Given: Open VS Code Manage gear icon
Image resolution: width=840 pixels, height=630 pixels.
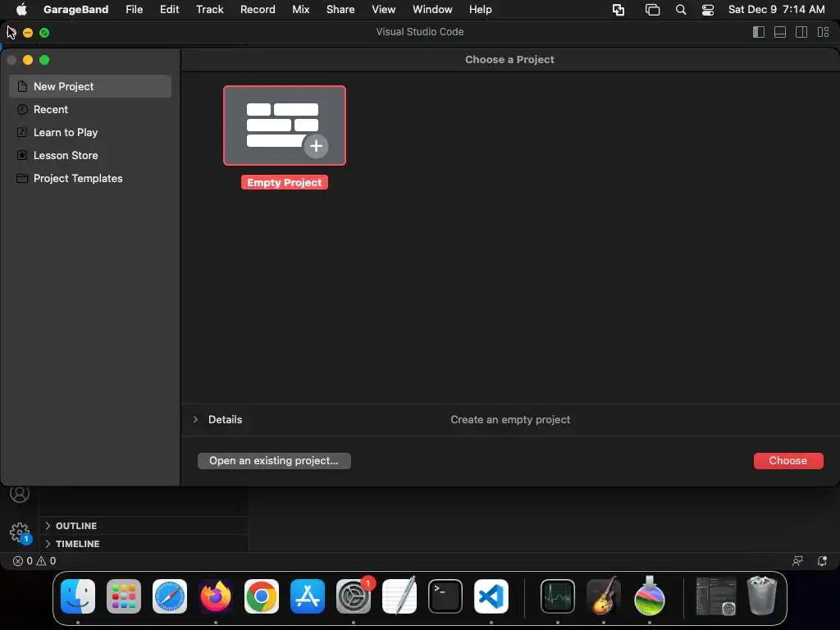Looking at the screenshot, I should 20,532.
